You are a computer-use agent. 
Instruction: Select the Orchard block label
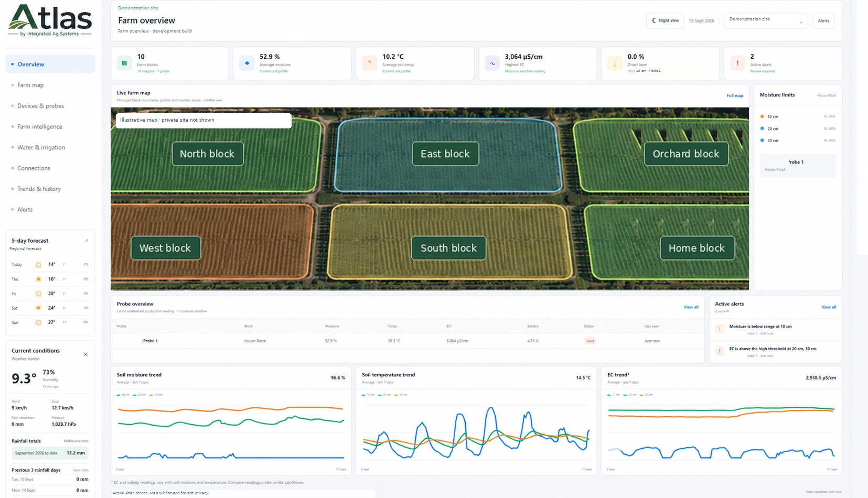pyautogui.click(x=686, y=154)
